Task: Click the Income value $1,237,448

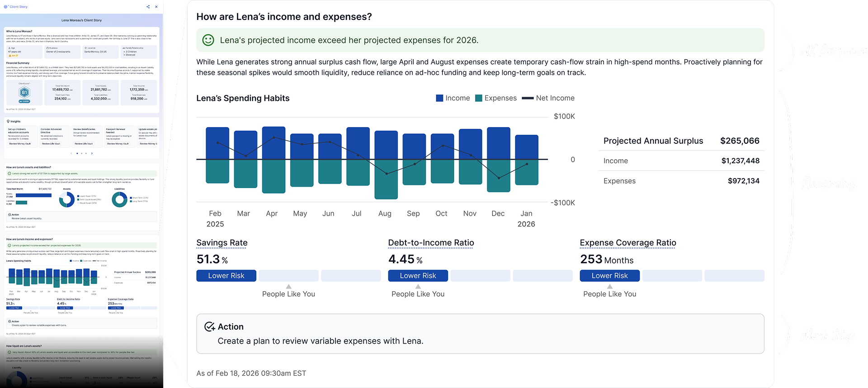Action: (740, 161)
